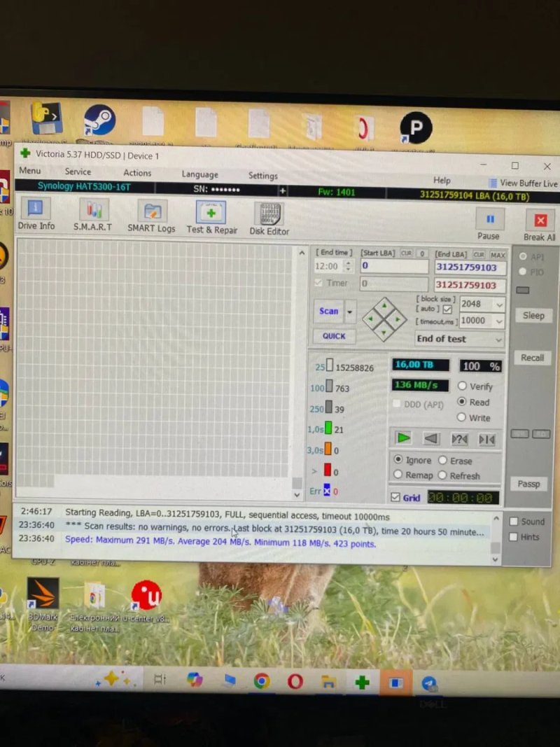Click the Start LBA input field
The width and height of the screenshot is (560, 747).
394,266
